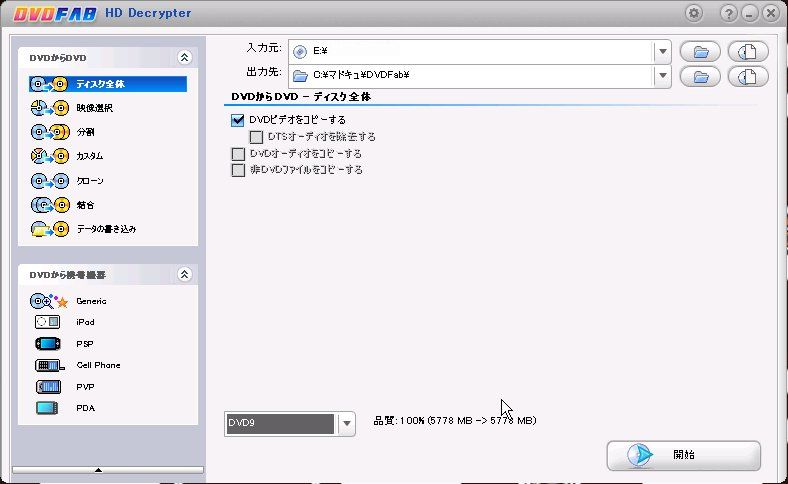
Task: Click the Generic label text
Action: [x=91, y=301]
